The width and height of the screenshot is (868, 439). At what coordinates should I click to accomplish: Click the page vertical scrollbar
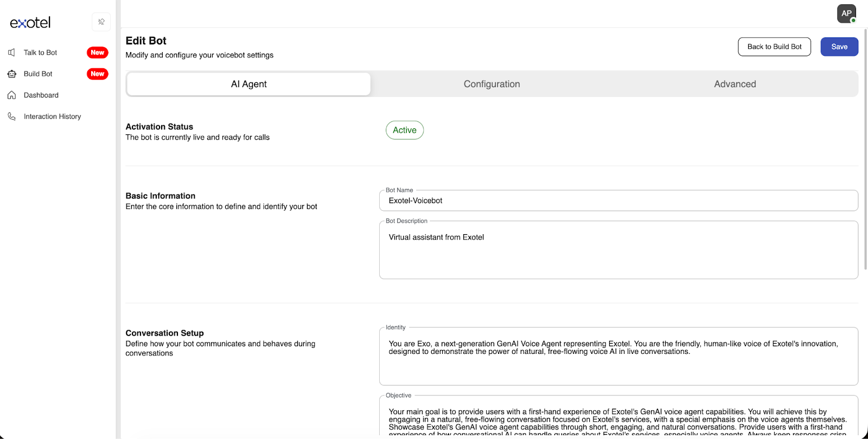coord(865,149)
